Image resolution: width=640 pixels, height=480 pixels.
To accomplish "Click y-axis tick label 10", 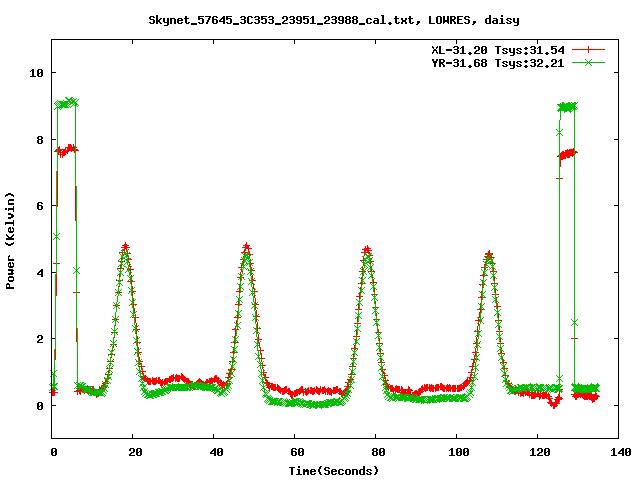I will click(36, 73).
